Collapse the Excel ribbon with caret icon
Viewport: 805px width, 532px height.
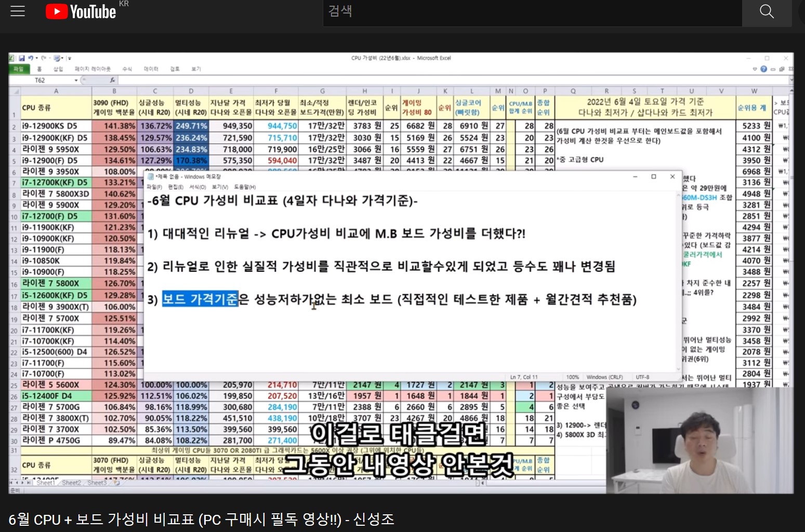point(755,69)
